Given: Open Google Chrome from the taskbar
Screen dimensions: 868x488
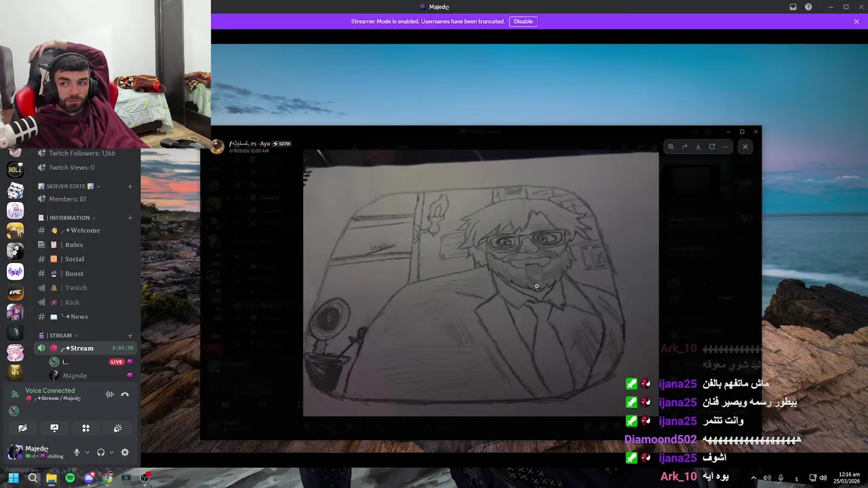Looking at the screenshot, I should [x=107, y=478].
